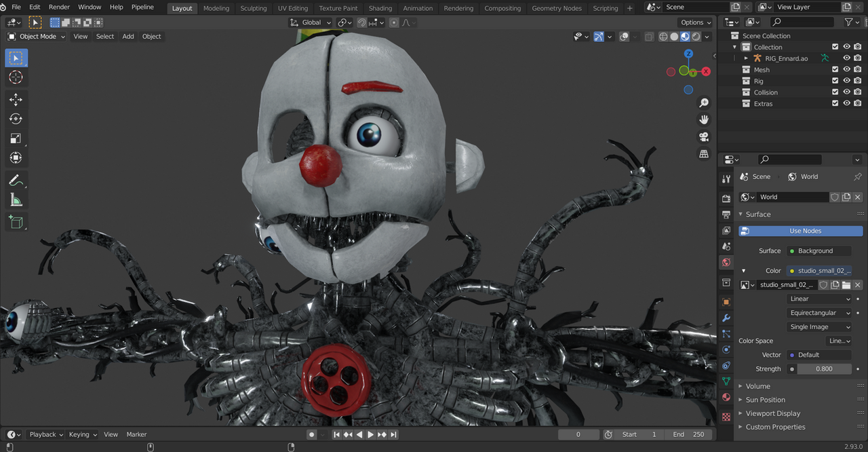This screenshot has height=452, width=868.
Task: Open the Options button in header
Action: tap(695, 22)
